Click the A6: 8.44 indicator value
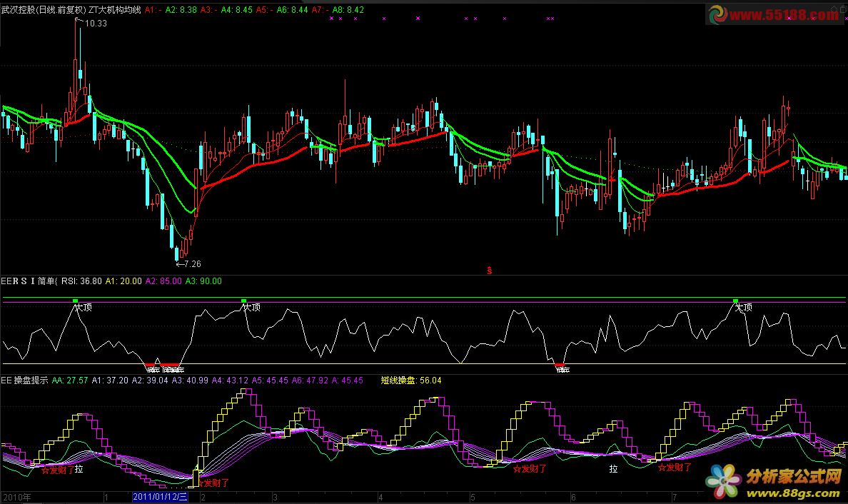 click(x=292, y=10)
